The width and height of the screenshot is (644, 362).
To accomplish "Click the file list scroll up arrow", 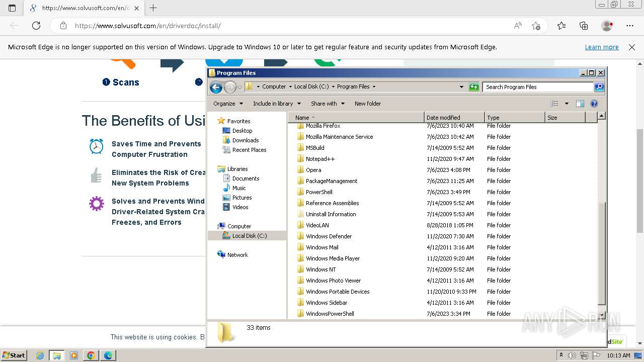I will 602,116.
